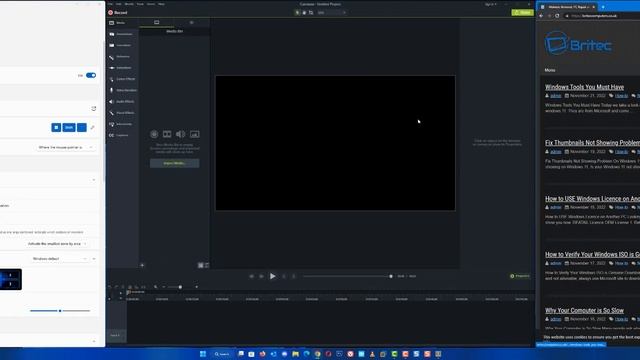Play the Camtasia preview
The image size is (640, 360).
273,276
